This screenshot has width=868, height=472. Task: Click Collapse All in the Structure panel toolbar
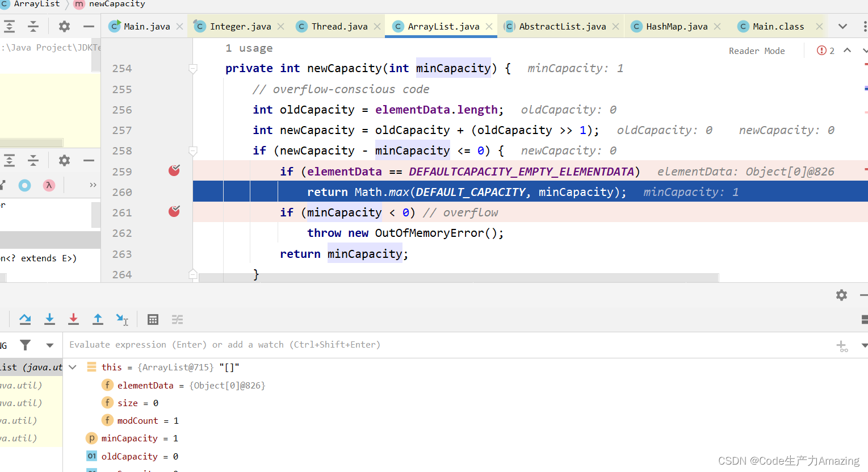(x=33, y=161)
